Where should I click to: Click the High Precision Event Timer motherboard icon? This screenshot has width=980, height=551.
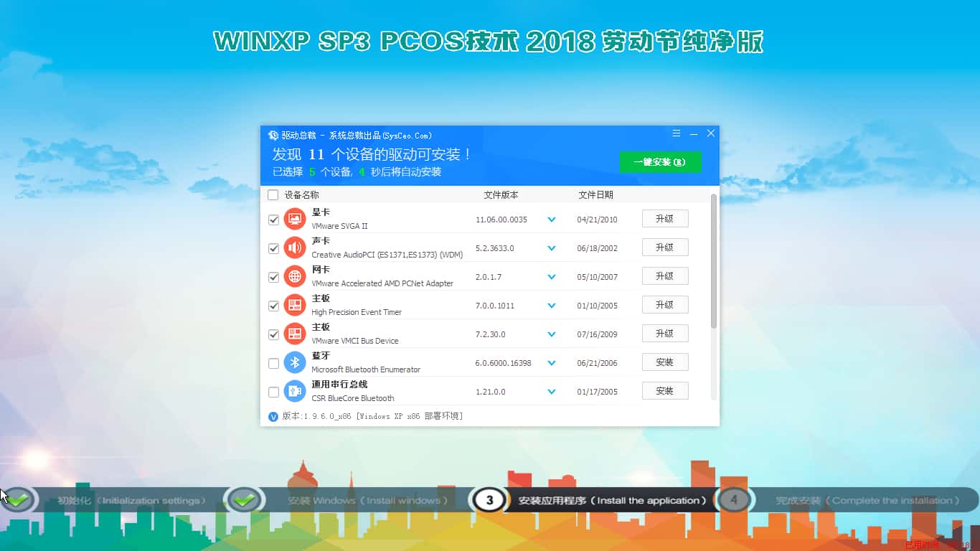(x=294, y=305)
